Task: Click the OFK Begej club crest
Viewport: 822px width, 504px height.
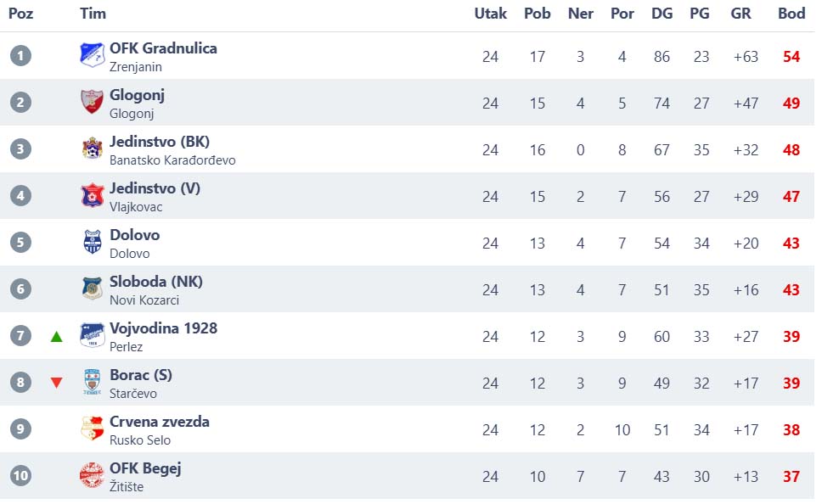Action: [x=92, y=475]
